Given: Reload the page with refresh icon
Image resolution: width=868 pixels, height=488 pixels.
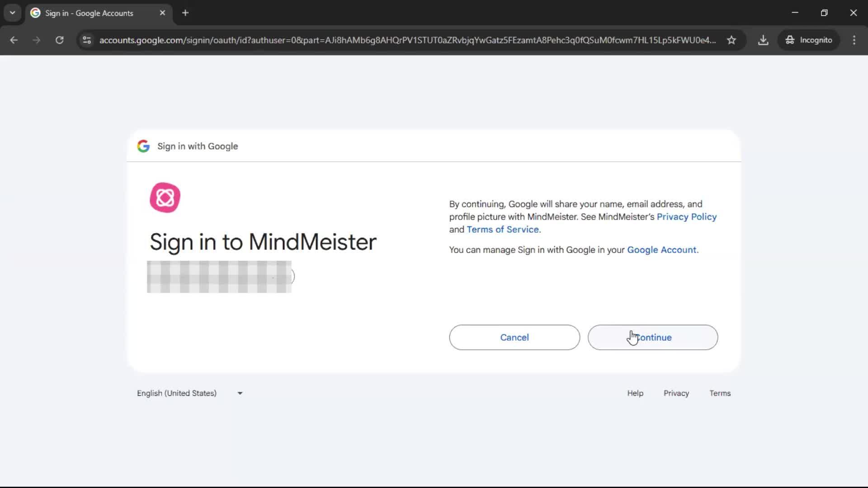Looking at the screenshot, I should click(x=59, y=40).
